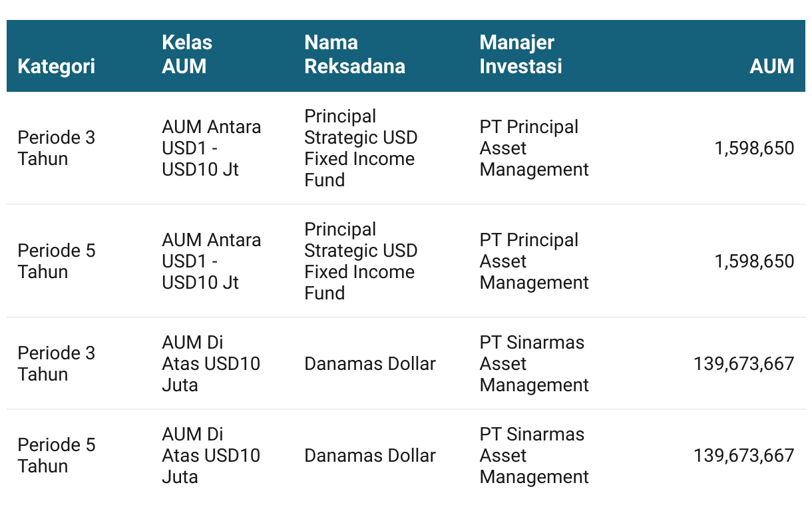Select the Manajer Investasi column header
The width and height of the screenshot is (812, 507).
(x=520, y=55)
